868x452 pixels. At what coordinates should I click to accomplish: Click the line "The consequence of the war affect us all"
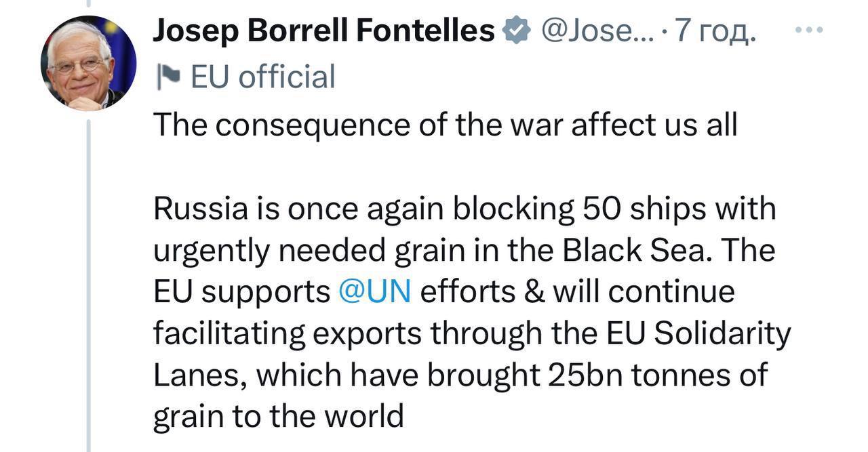tap(445, 125)
